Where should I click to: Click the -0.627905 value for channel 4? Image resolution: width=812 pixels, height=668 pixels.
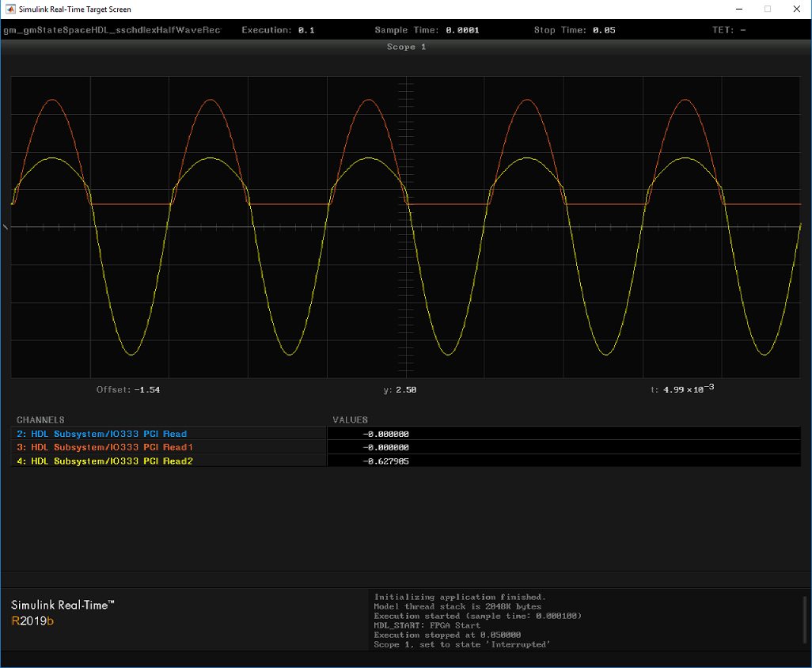click(x=385, y=461)
